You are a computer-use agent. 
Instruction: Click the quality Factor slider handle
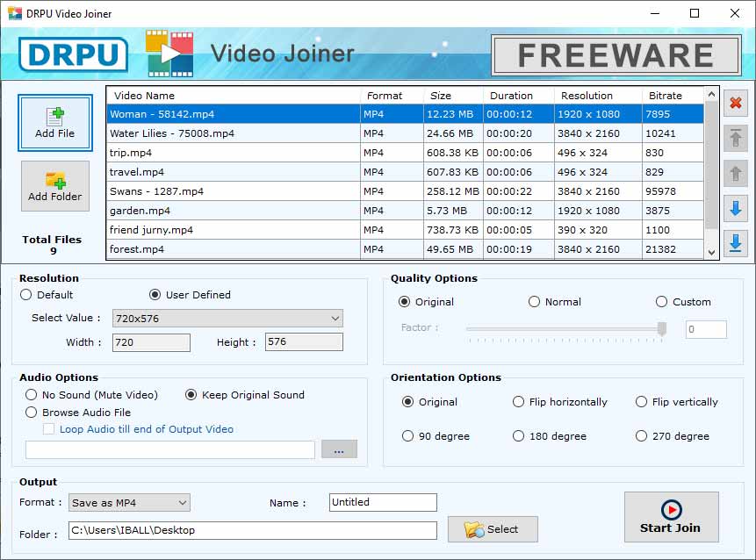click(x=662, y=328)
